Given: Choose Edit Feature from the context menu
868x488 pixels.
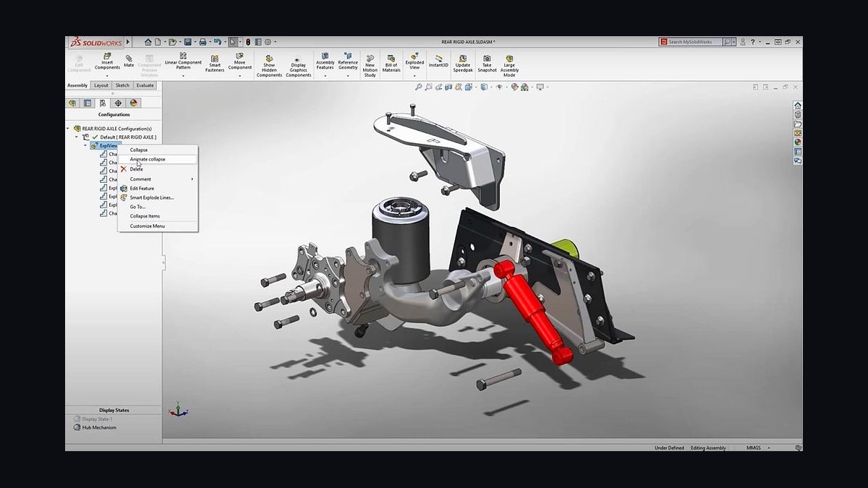Looking at the screenshot, I should (158, 188).
